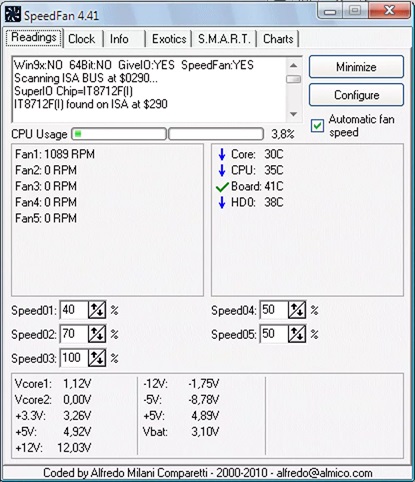Click the blue down arrow beside HD0
Screen dimensions: 415x482
click(x=222, y=202)
